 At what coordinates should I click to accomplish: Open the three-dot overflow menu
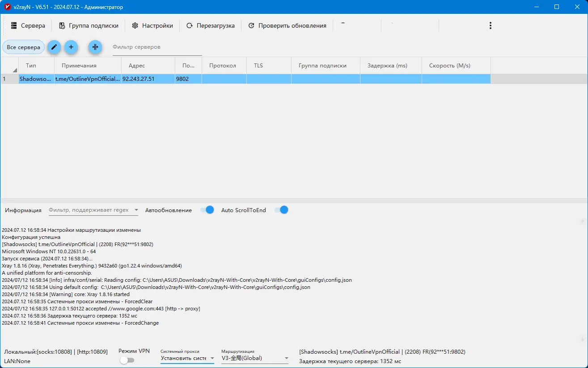[x=491, y=26]
